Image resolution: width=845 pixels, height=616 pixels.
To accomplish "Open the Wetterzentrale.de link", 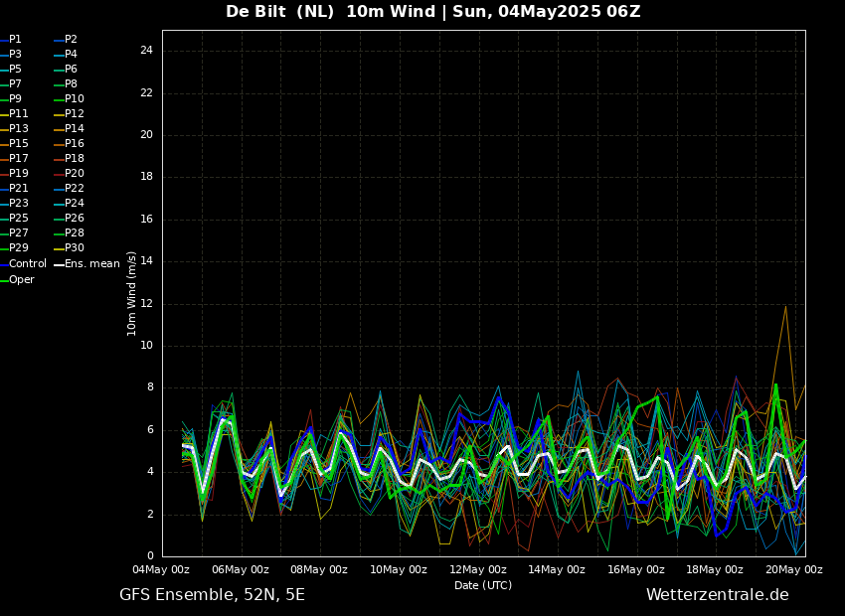I will point(717,595).
